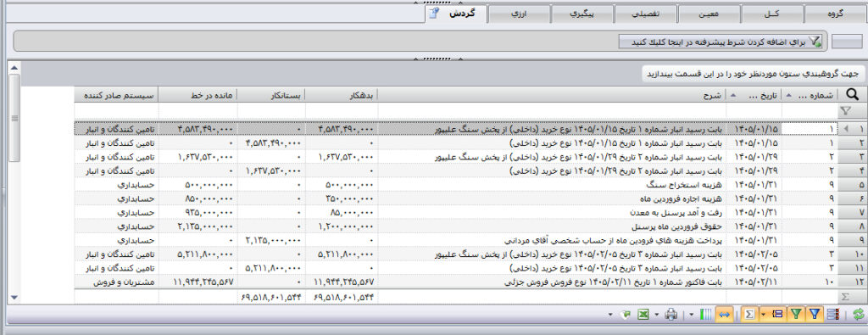Click funnel icon in advanced condition button

click(815, 42)
